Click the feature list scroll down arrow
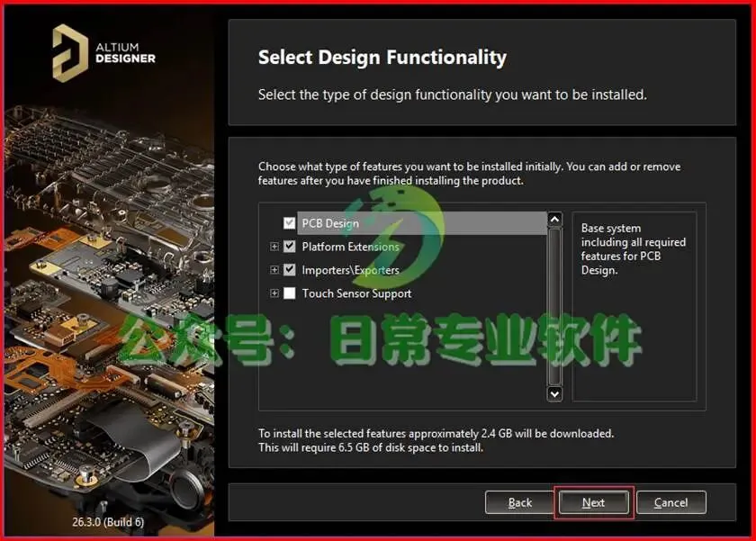This screenshot has width=756, height=541. click(x=554, y=393)
